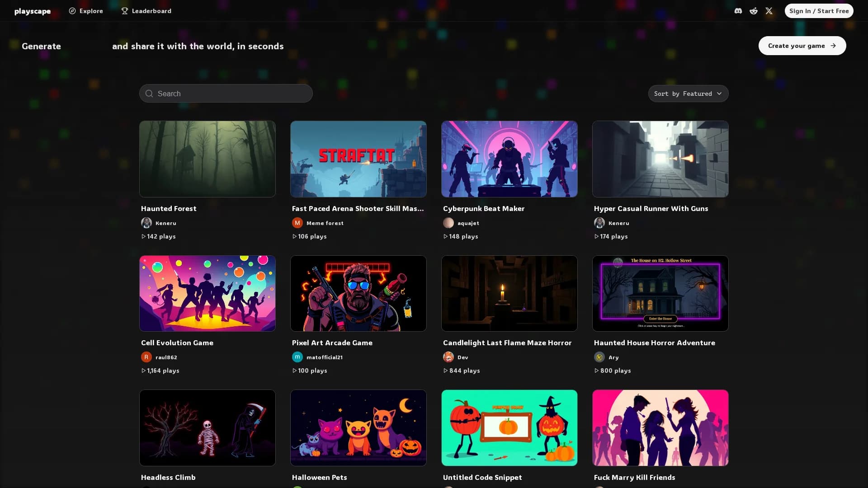Image resolution: width=868 pixels, height=488 pixels.
Task: Open the STRAFTAT arena shooter thumbnail
Action: pos(359,159)
